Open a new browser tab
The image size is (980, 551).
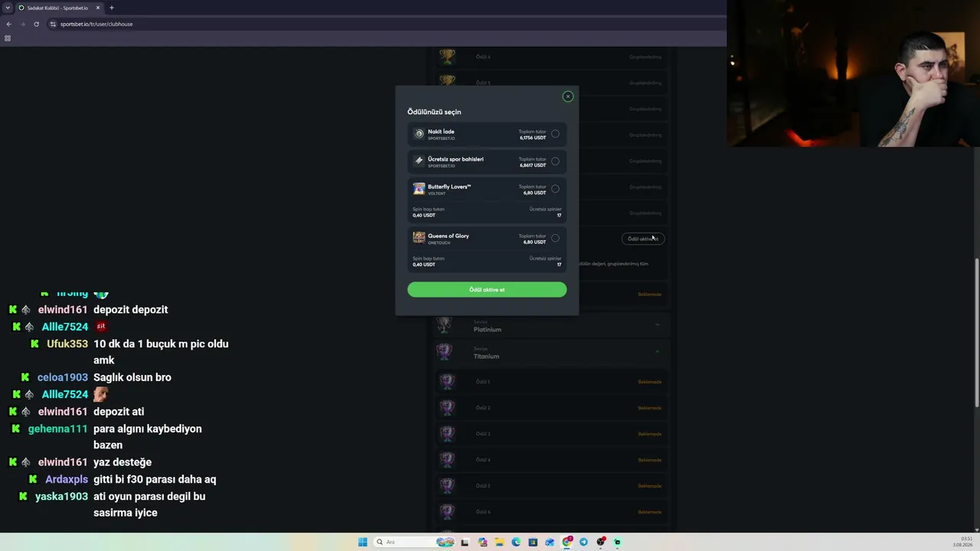112,8
